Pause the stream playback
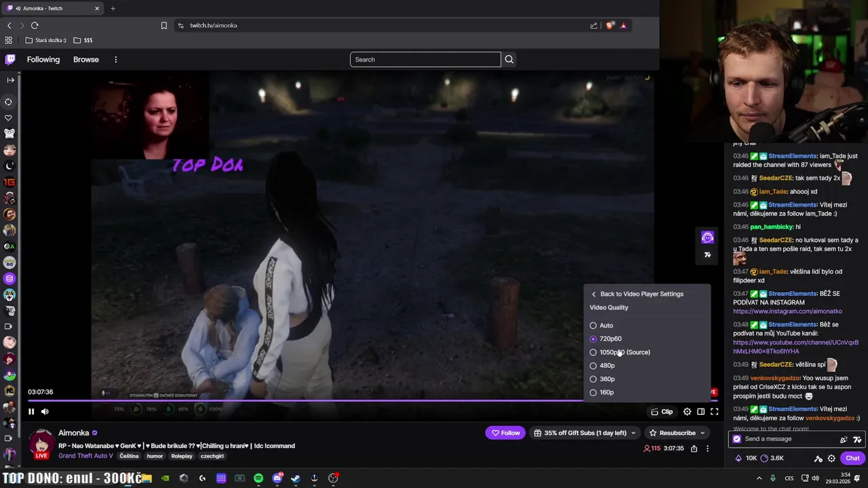 click(x=31, y=411)
